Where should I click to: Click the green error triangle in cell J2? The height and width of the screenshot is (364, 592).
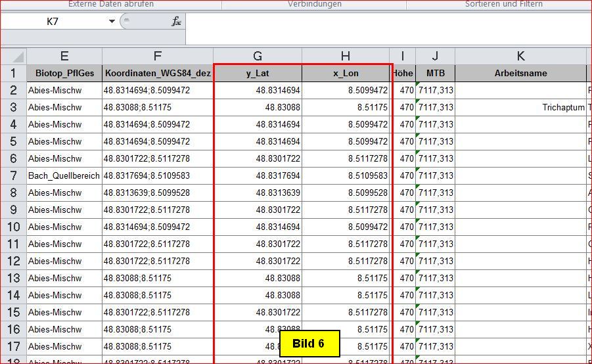418,84
